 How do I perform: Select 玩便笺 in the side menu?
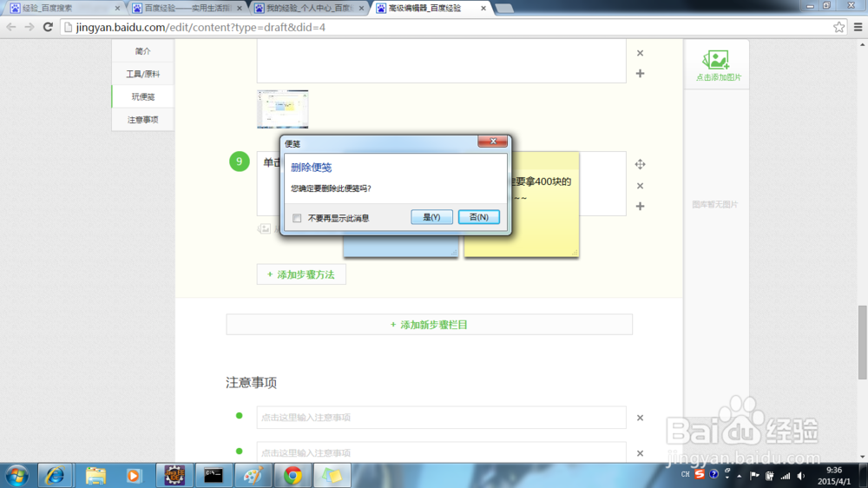[x=143, y=96]
